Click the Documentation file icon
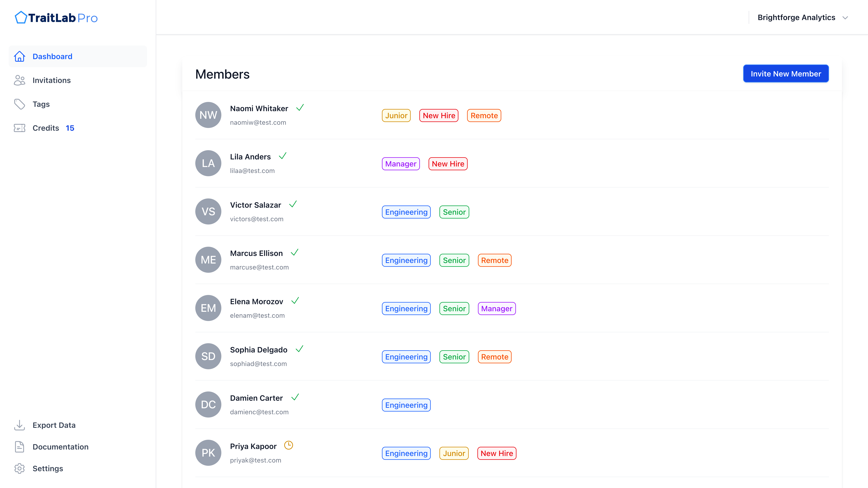The height and width of the screenshot is (488, 868). coord(20,447)
